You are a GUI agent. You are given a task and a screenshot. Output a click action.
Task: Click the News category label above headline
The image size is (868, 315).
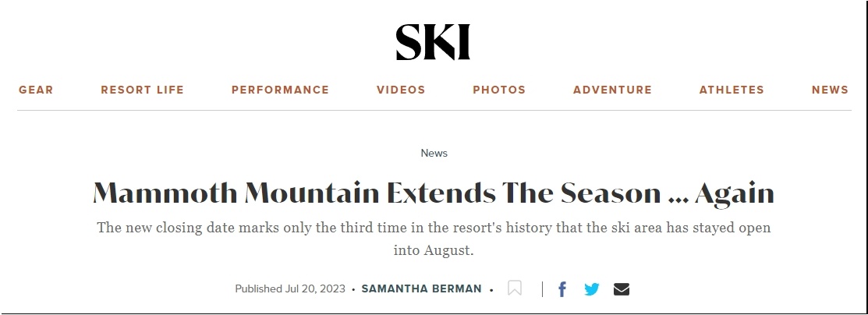(x=434, y=153)
